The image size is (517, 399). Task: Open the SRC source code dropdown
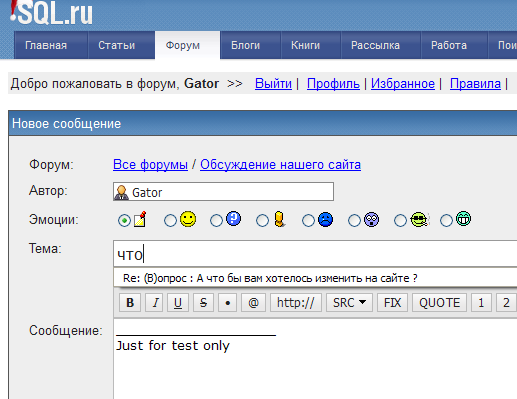pyautogui.click(x=349, y=303)
